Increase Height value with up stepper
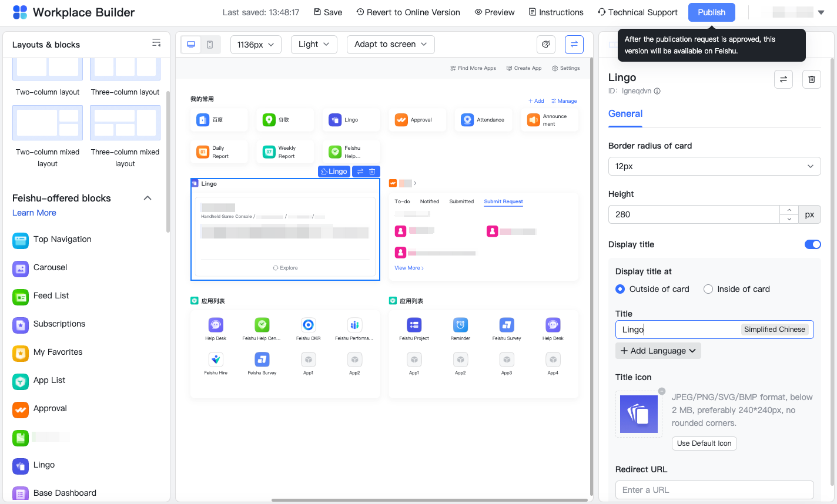This screenshot has height=504, width=837. tap(789, 210)
